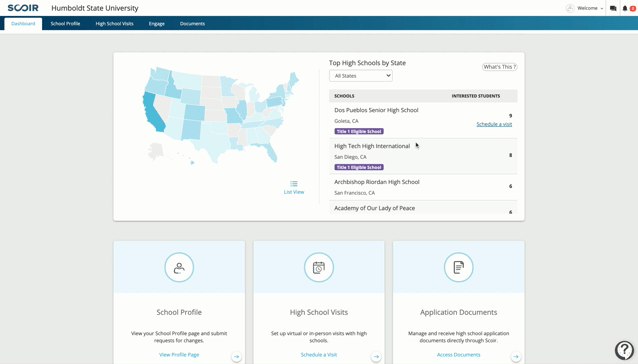Click the Interested Students column header
The width and height of the screenshot is (638, 364).
click(476, 96)
